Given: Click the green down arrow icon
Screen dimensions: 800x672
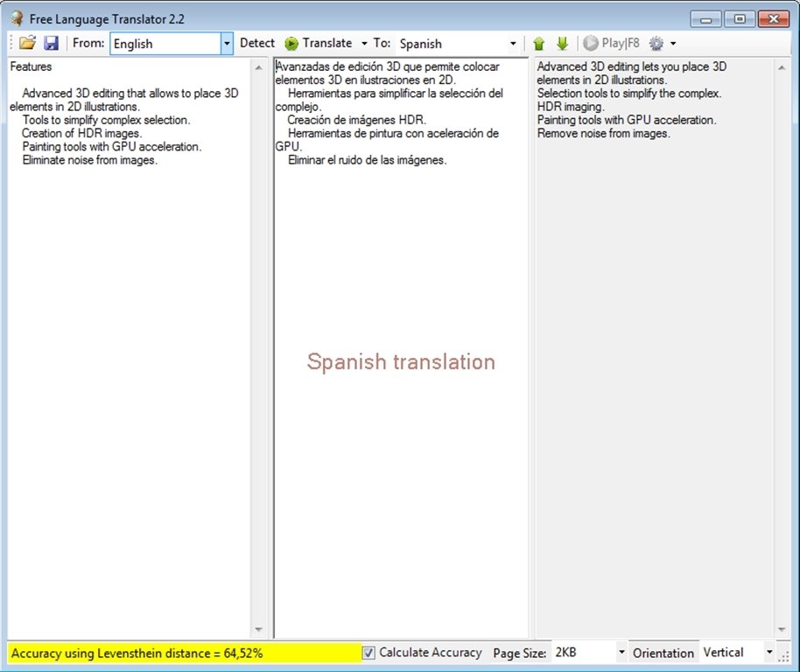Looking at the screenshot, I should tap(562, 44).
